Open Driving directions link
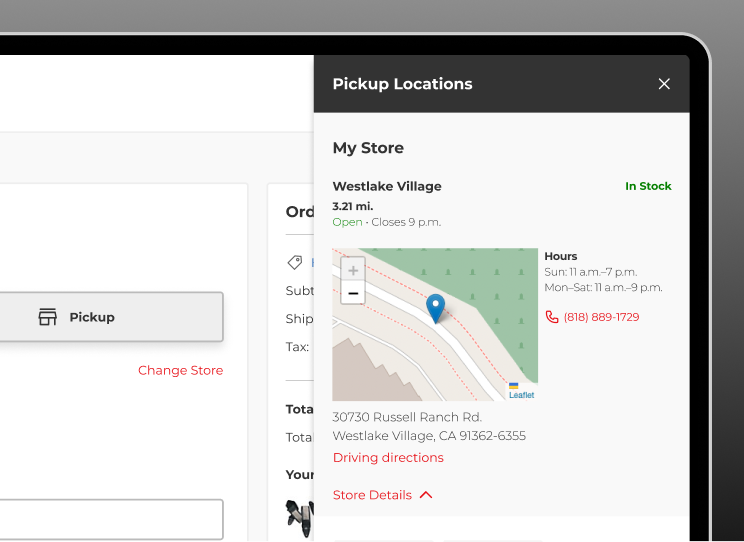The image size is (744, 542). click(388, 458)
